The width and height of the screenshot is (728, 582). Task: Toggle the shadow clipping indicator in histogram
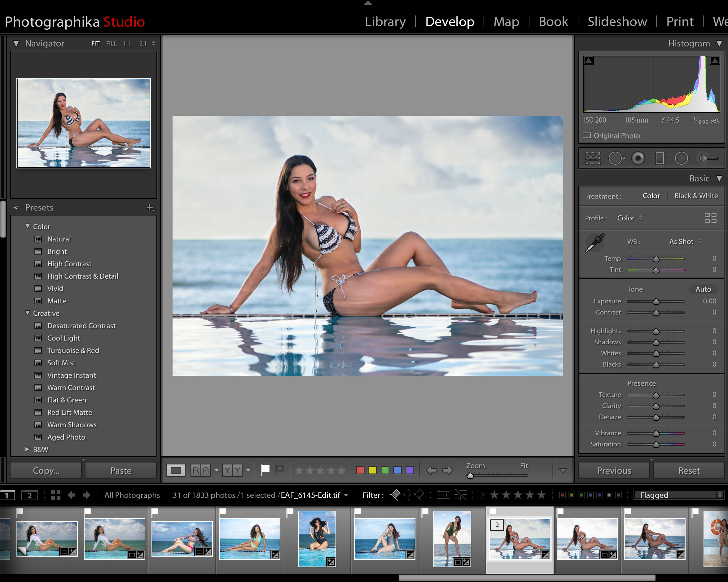point(589,61)
